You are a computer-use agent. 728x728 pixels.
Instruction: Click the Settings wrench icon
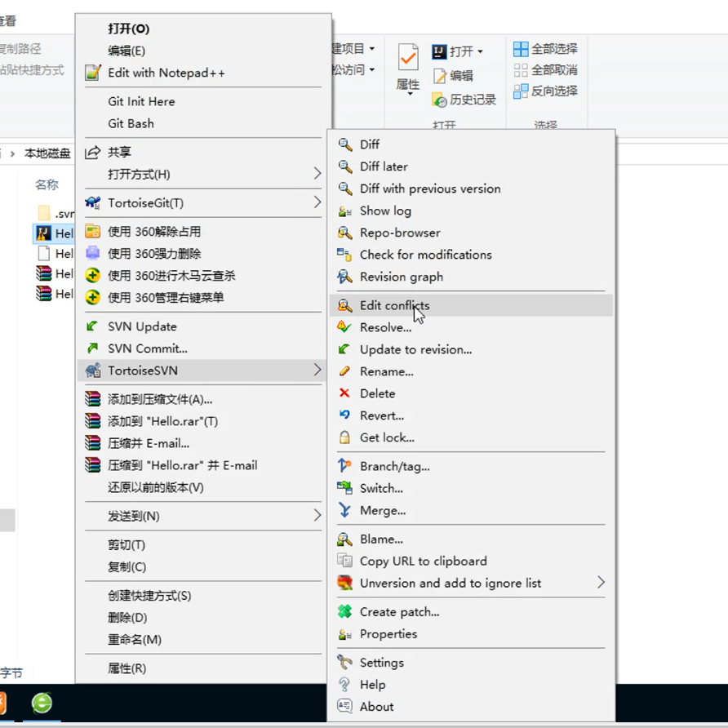[344, 662]
